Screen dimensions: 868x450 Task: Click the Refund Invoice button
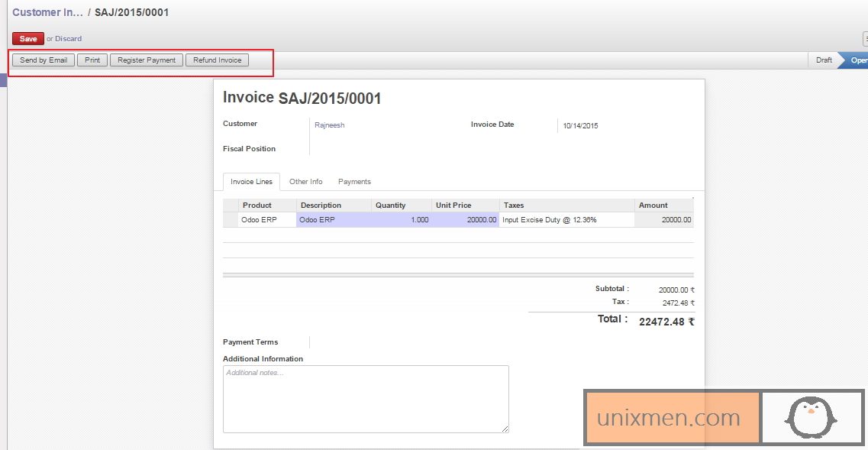click(217, 60)
